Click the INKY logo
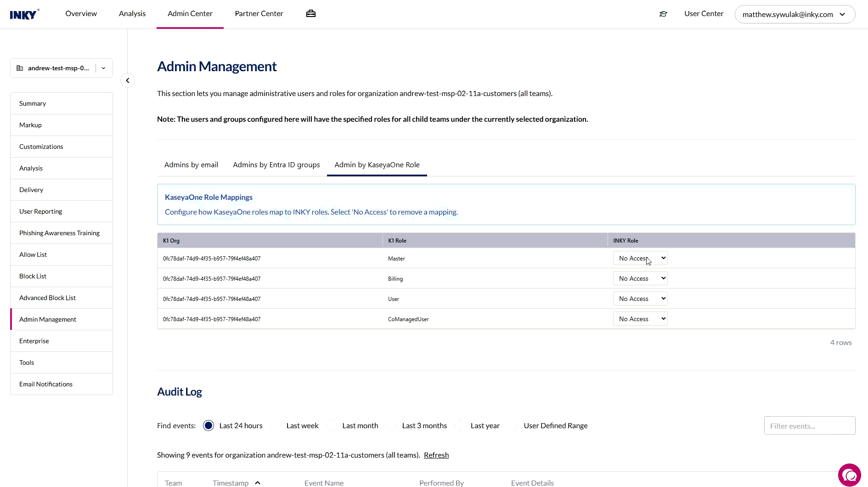Image resolution: width=868 pixels, height=487 pixels. (x=24, y=14)
